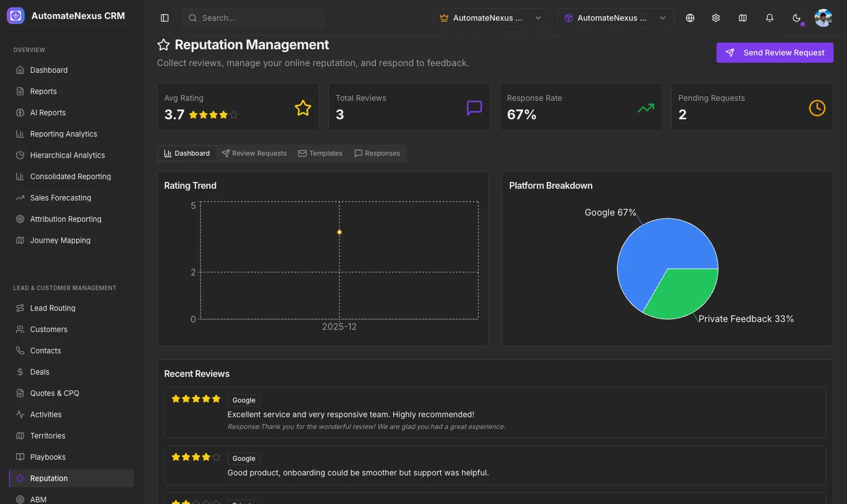The image size is (847, 504).
Task: Focus the Search input field
Action: point(253,18)
